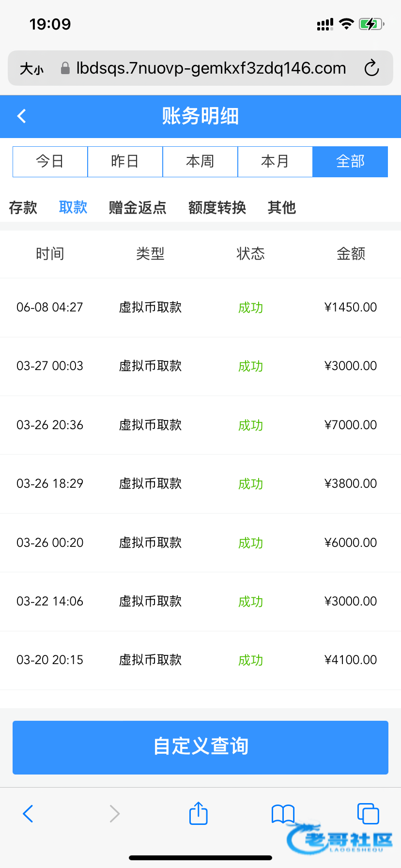Tap the back arrow in the 账务明细 header
The height and width of the screenshot is (868, 401).
[22, 116]
